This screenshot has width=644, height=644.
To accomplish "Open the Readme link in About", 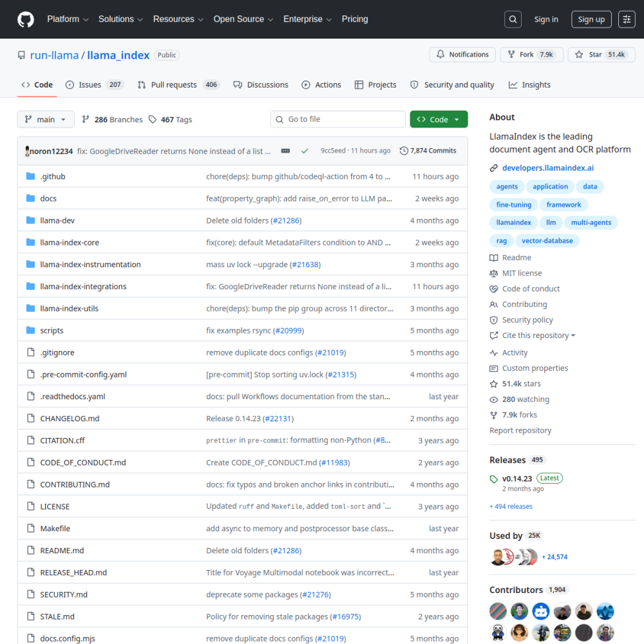I will pyautogui.click(x=511, y=258).
